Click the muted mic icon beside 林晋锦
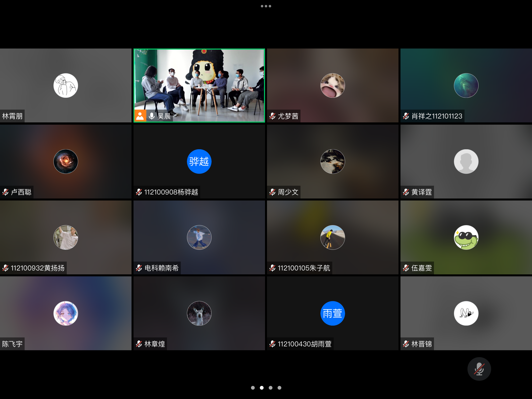The width and height of the screenshot is (532, 399). click(406, 344)
